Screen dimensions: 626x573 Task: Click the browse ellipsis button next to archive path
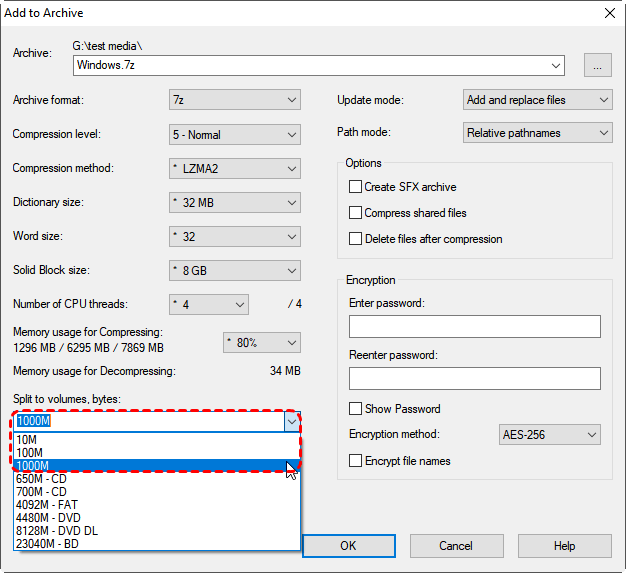click(597, 66)
